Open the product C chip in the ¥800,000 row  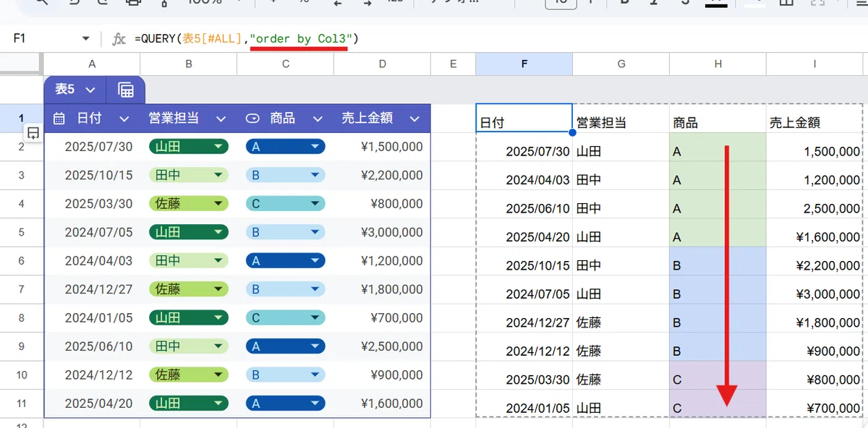[x=286, y=204]
